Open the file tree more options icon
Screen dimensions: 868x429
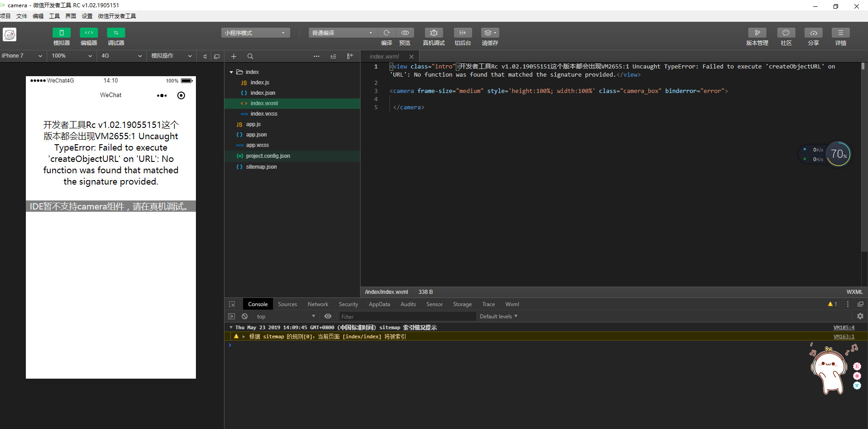pos(317,56)
